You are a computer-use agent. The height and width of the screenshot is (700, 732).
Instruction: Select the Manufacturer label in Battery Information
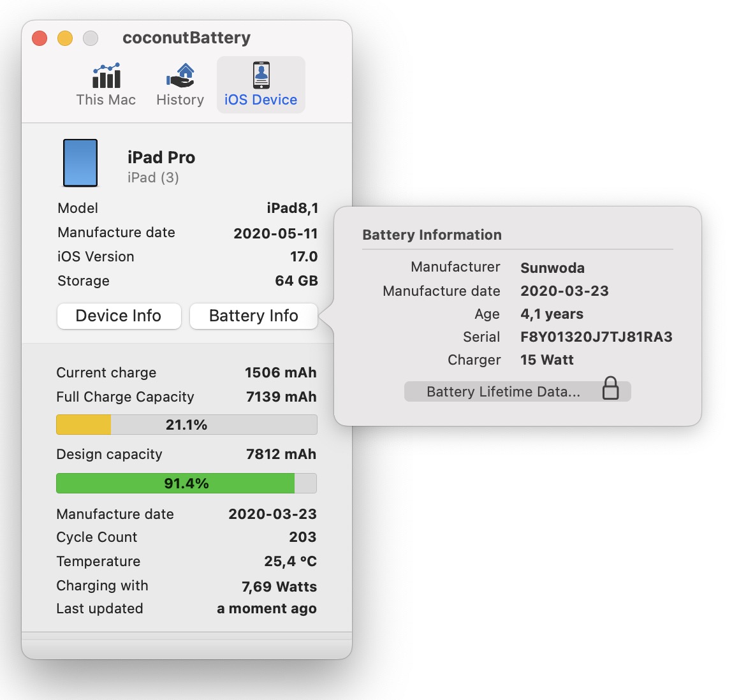tap(456, 267)
